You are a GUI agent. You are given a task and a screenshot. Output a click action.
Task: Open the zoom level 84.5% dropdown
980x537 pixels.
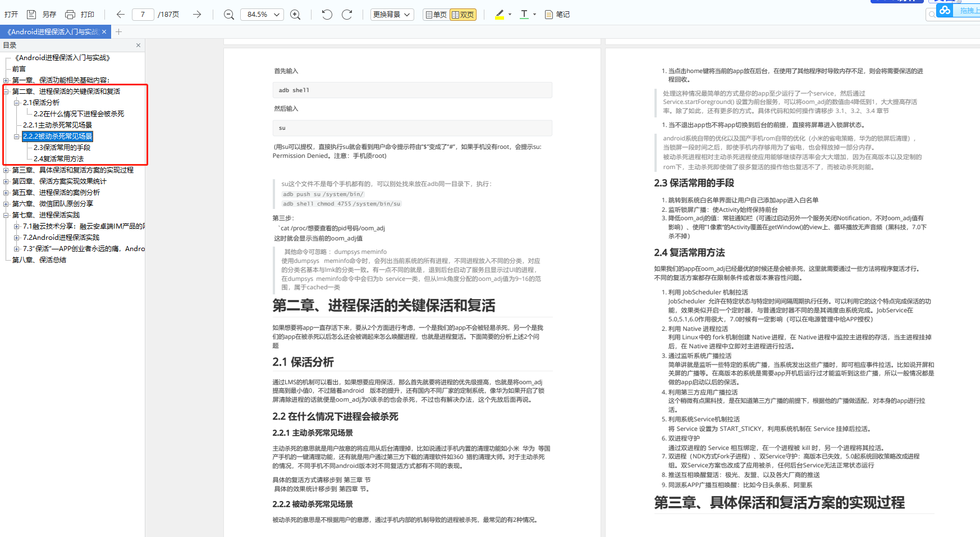tap(262, 15)
